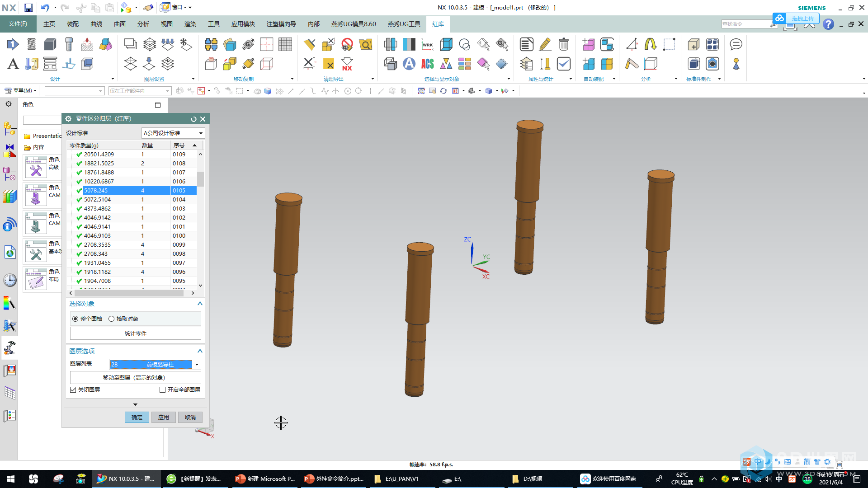Click the grid pattern icon in the 移动复制 group
Viewport: 868px width, 488px height.
(285, 44)
